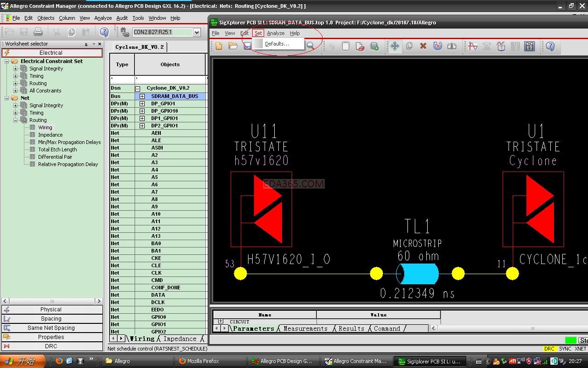This screenshot has height=368, width=588.
Task: Collapse the Net tree node
Action: pos(7,98)
